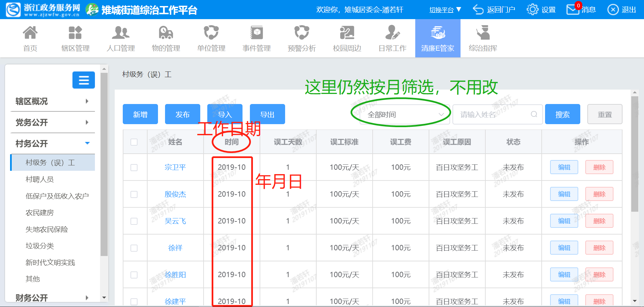Open the 首页 home icon

tap(30, 33)
